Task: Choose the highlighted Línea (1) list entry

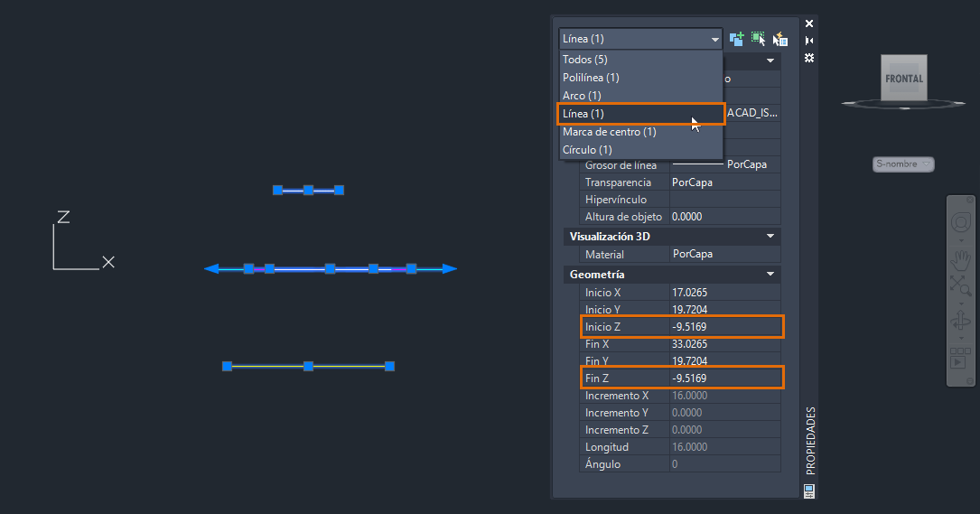Action: (640, 114)
